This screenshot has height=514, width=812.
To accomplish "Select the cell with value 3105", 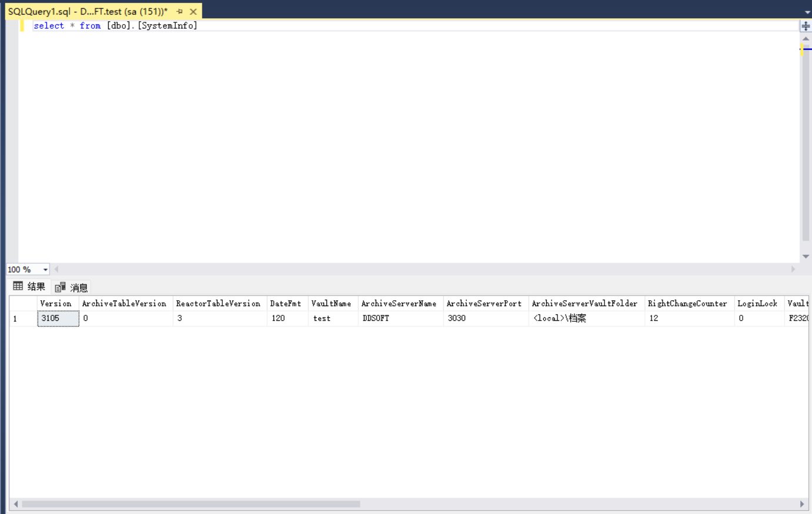I will [x=58, y=318].
